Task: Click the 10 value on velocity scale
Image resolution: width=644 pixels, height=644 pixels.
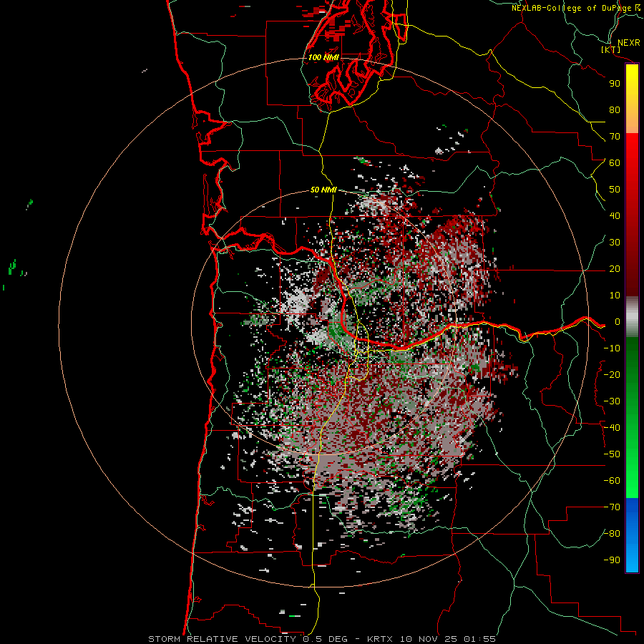Action: point(615,296)
